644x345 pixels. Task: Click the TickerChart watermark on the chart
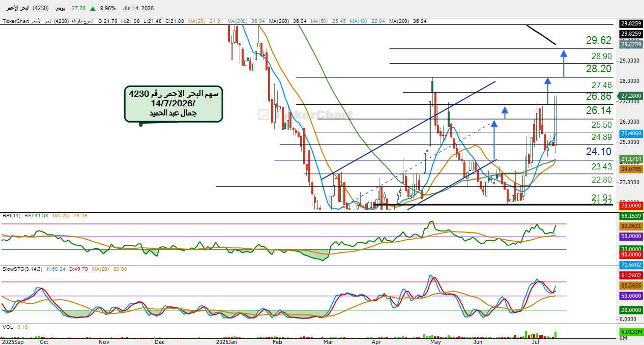click(306, 114)
